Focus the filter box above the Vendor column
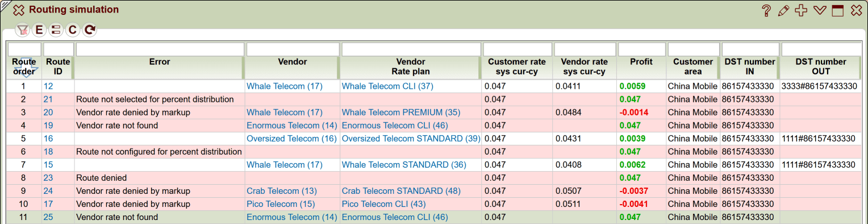 [x=293, y=49]
